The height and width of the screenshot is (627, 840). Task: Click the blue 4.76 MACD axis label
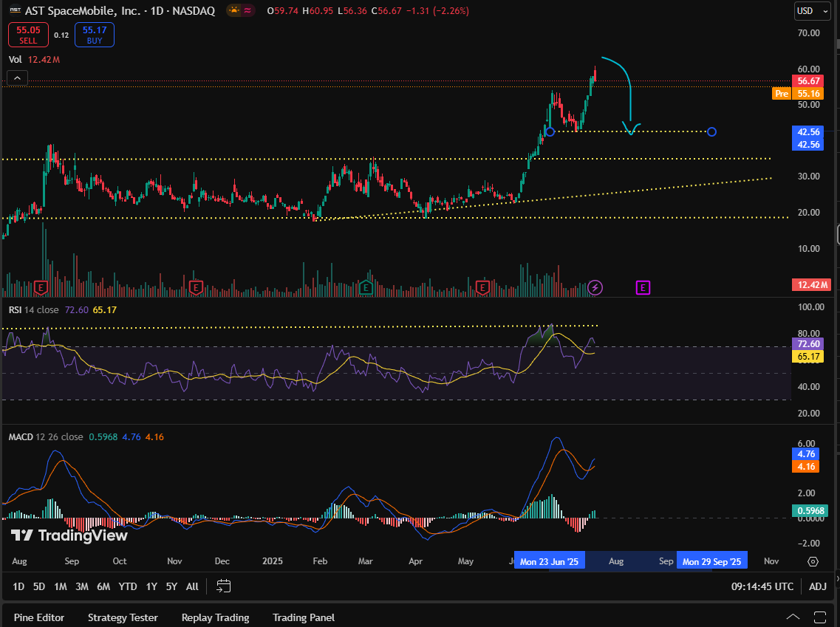point(806,454)
